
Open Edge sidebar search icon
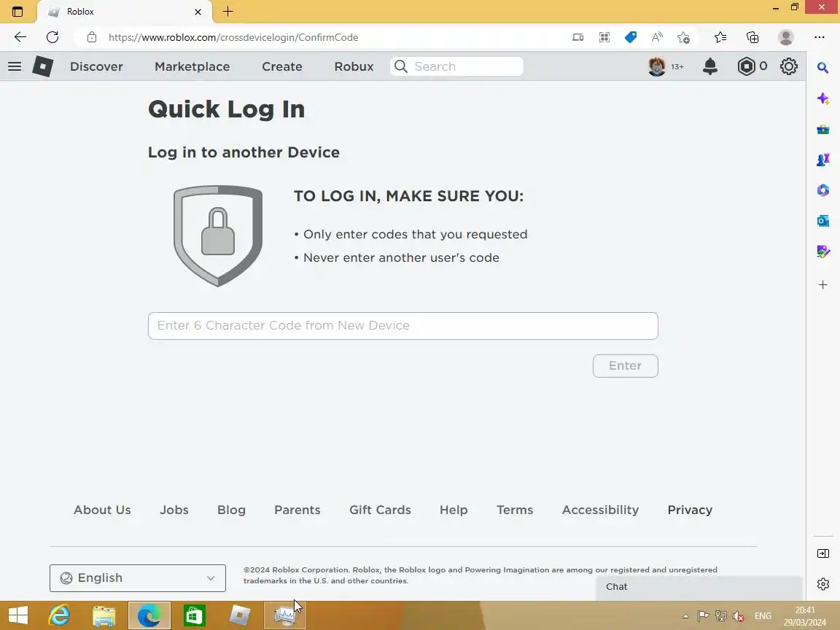(x=822, y=68)
